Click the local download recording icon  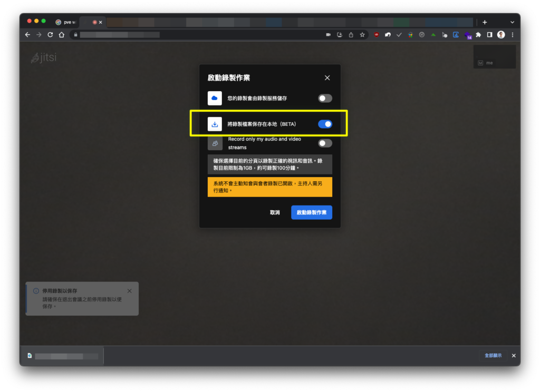coord(215,124)
